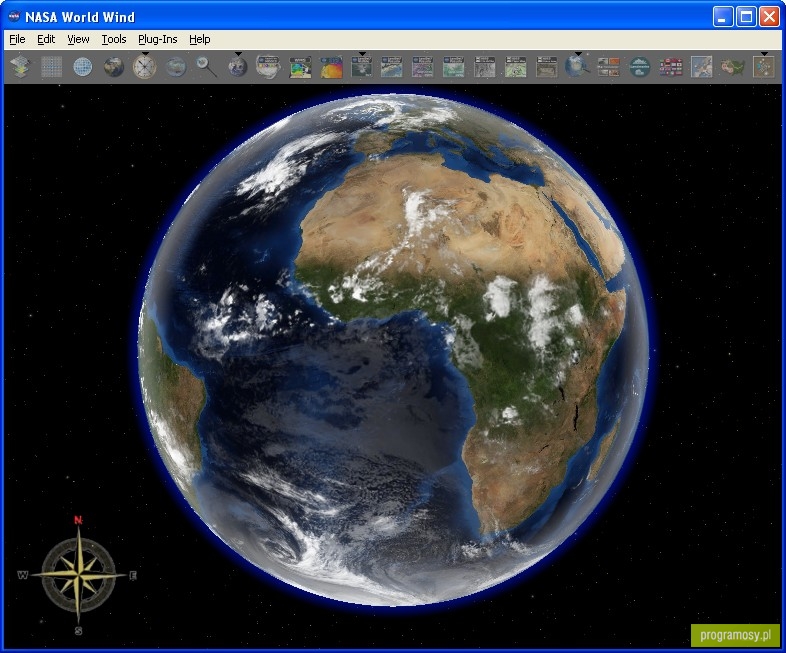Select the USGS topographic map icon
The image size is (786, 653).
pos(516,67)
